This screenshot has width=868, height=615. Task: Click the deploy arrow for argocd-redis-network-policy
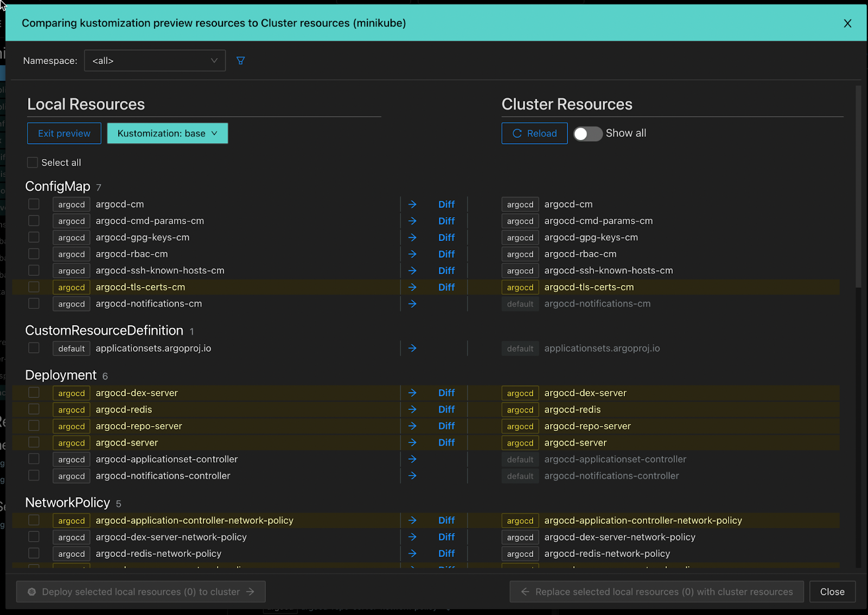coord(412,554)
